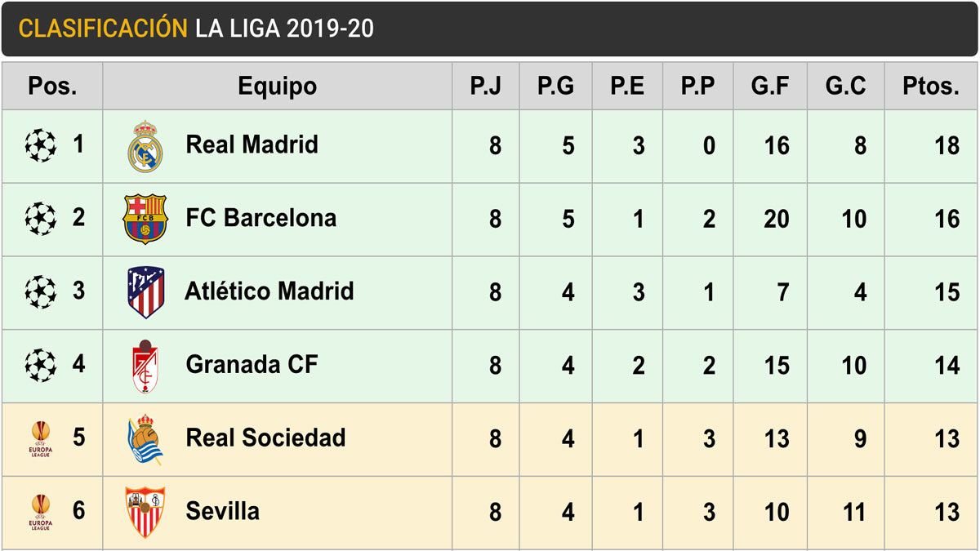980x551 pixels.
Task: Click the FC Barcelona club crest
Action: (145, 219)
